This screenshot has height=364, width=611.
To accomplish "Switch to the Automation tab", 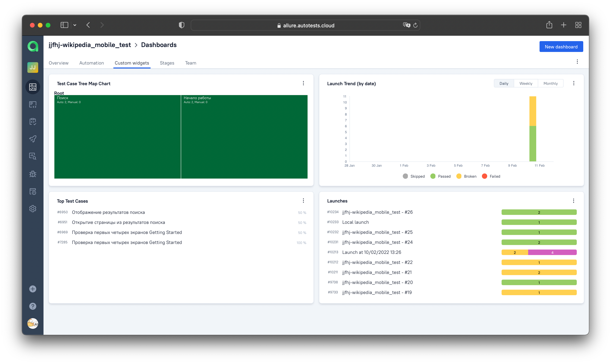I will (x=92, y=63).
